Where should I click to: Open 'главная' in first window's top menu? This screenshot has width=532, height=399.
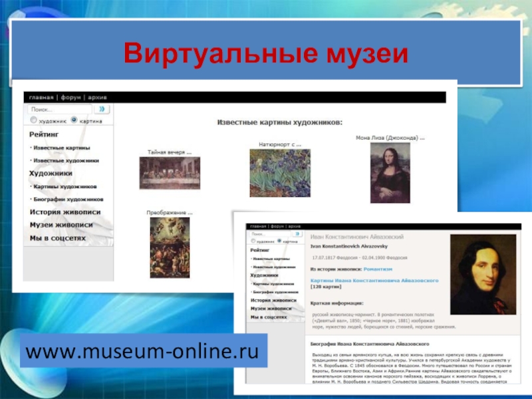[41, 97]
